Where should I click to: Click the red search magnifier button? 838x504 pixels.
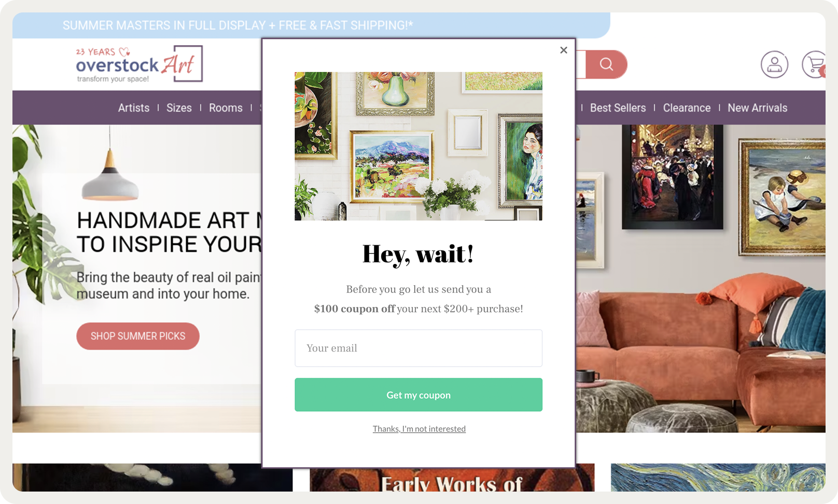(x=606, y=64)
